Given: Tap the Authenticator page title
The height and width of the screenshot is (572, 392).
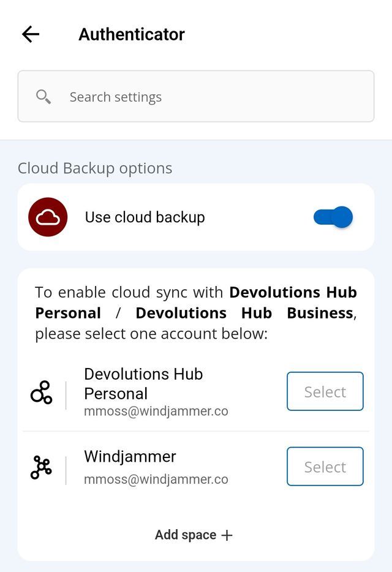Looking at the screenshot, I should pos(132,34).
